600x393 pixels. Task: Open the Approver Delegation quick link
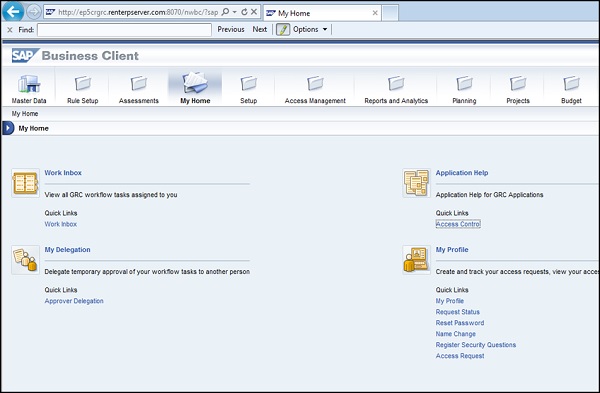click(x=74, y=301)
